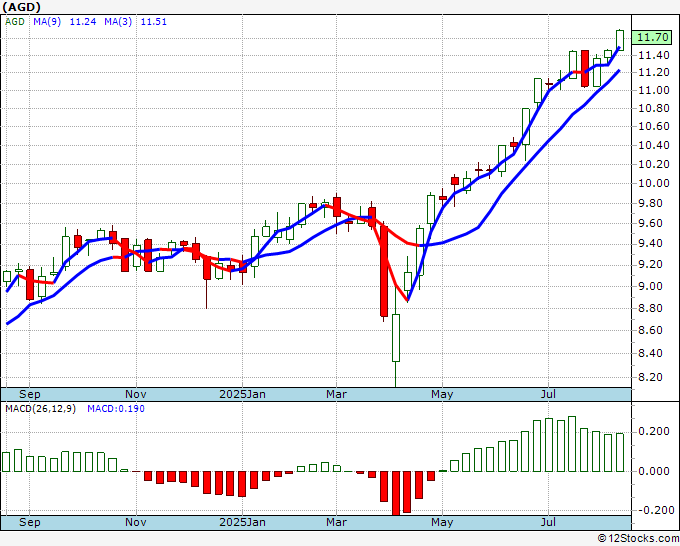The width and height of the screenshot is (680, 546).
Task: Click the Mar label on price chart axis
Action: point(337,394)
